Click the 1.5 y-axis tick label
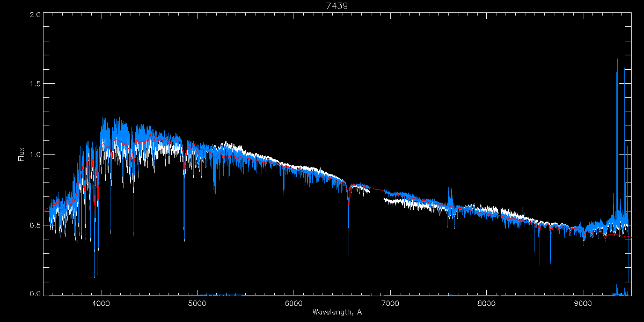 click(35, 84)
